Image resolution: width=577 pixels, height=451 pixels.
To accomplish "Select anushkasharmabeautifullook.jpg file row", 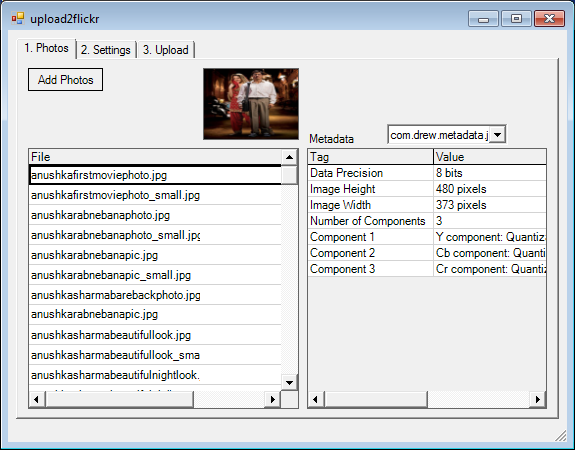I will click(155, 335).
